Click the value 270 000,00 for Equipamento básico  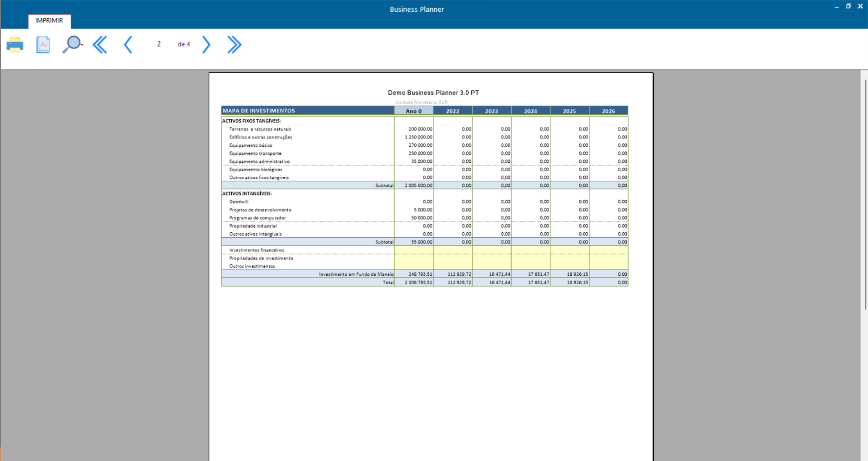coord(420,146)
